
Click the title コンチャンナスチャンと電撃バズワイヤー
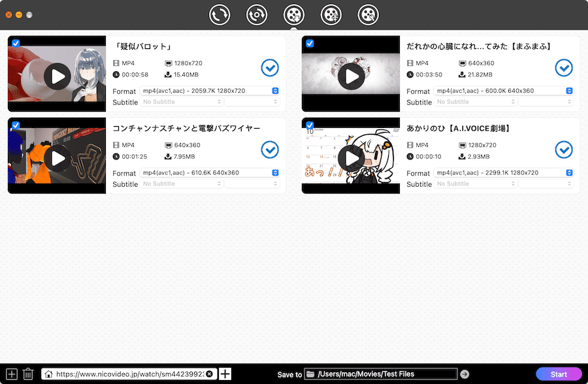[x=186, y=128]
